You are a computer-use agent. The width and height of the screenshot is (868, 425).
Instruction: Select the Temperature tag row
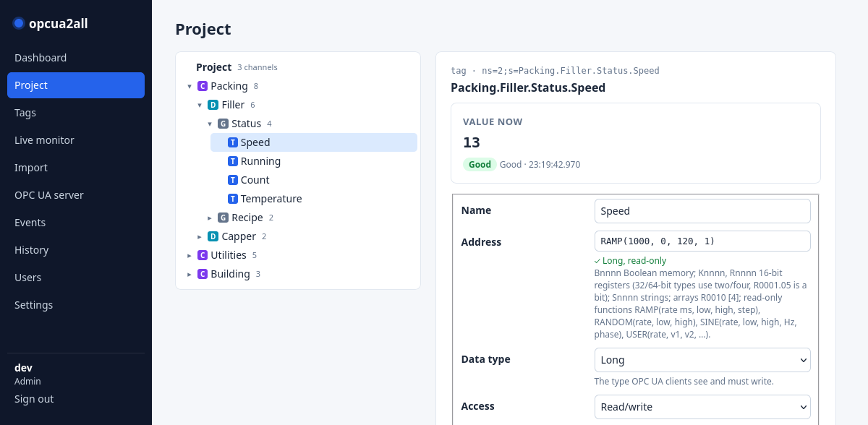314,199
